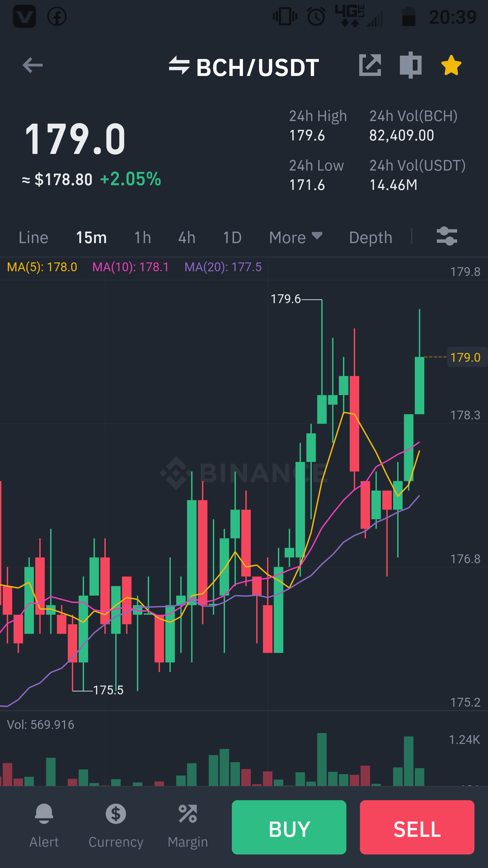
Task: Switch to the Line chart view
Action: [34, 237]
